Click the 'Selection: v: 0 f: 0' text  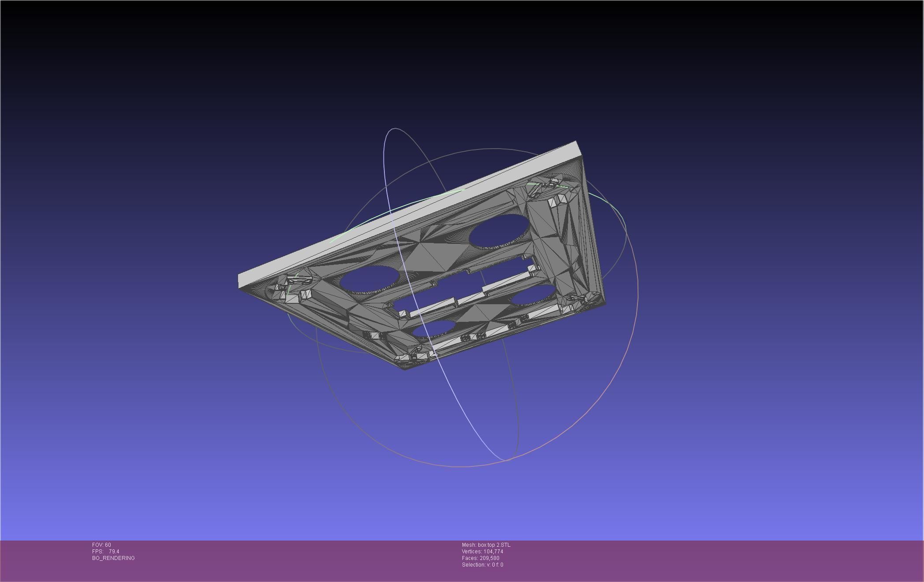click(x=482, y=565)
